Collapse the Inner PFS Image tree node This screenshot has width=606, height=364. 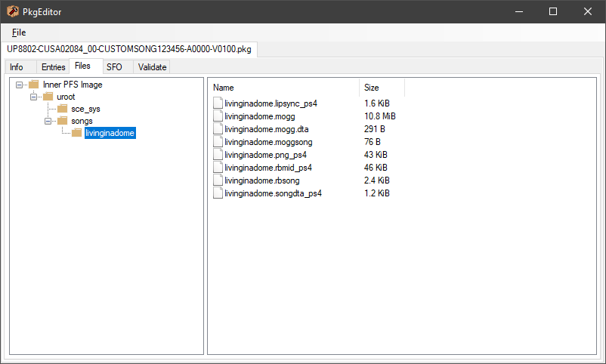pyautogui.click(x=19, y=85)
